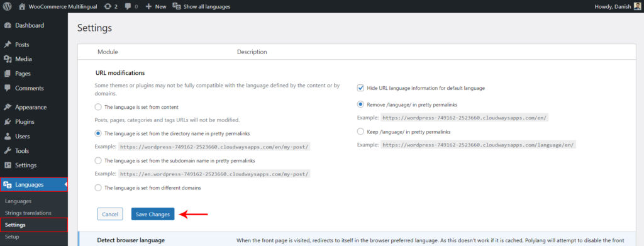Open the Appearance menu label

point(31,107)
